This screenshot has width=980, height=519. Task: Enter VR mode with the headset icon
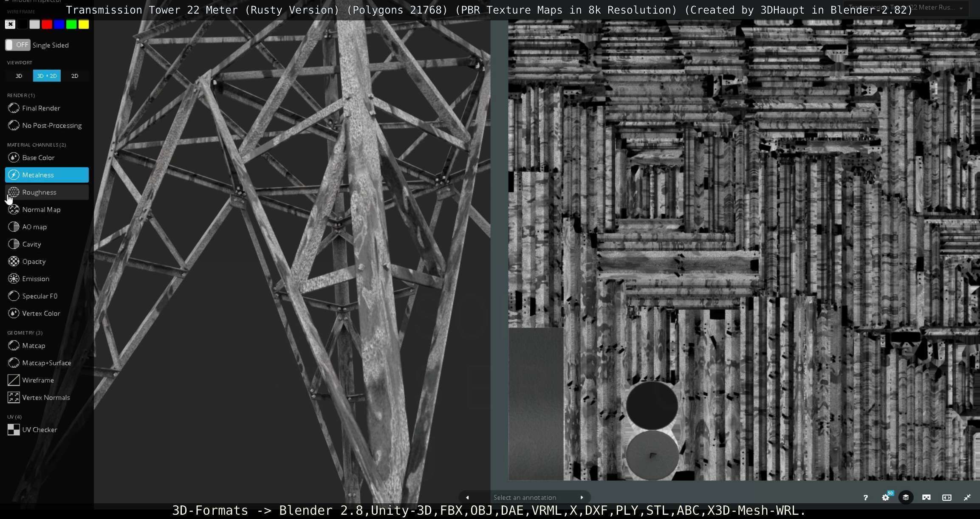pyautogui.click(x=926, y=497)
